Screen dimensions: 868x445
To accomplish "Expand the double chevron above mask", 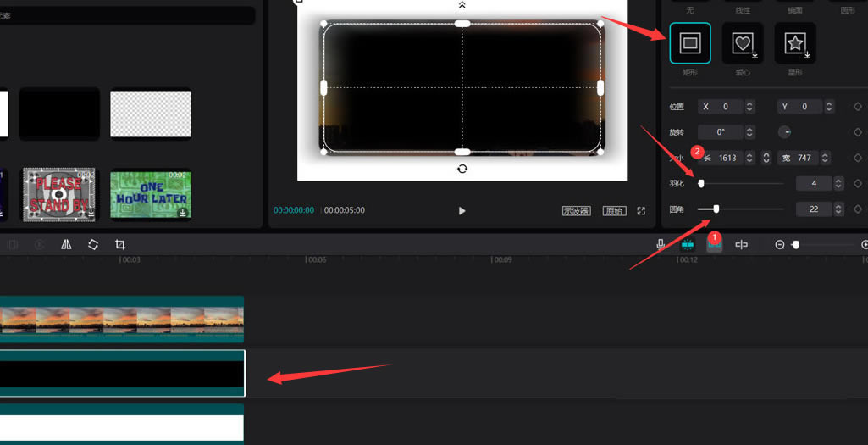I will coord(462,5).
